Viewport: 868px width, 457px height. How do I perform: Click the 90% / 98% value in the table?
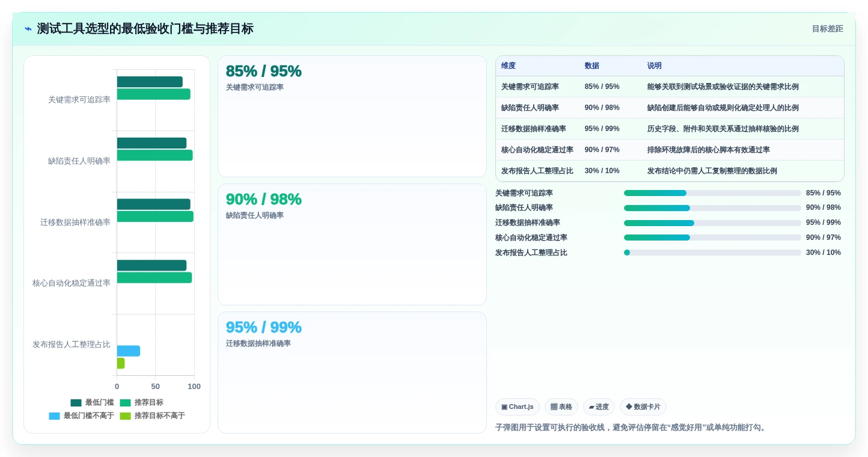pos(602,108)
